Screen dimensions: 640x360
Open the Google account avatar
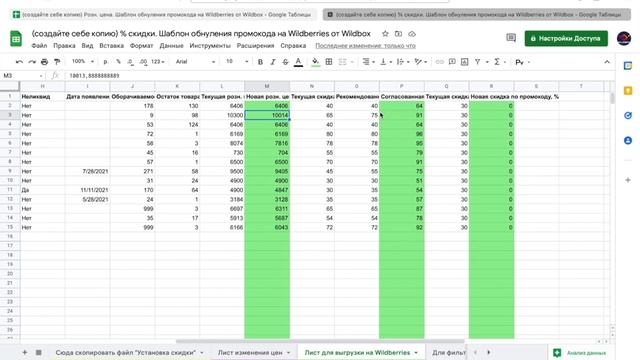point(624,38)
